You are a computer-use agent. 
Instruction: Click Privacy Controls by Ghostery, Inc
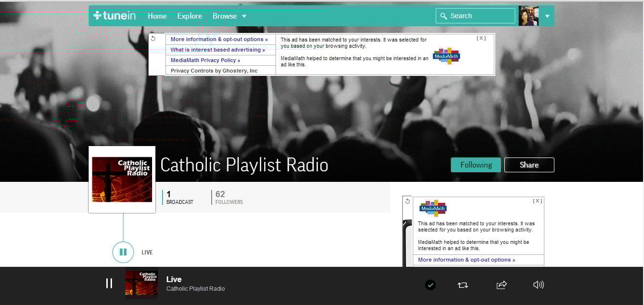tap(214, 71)
